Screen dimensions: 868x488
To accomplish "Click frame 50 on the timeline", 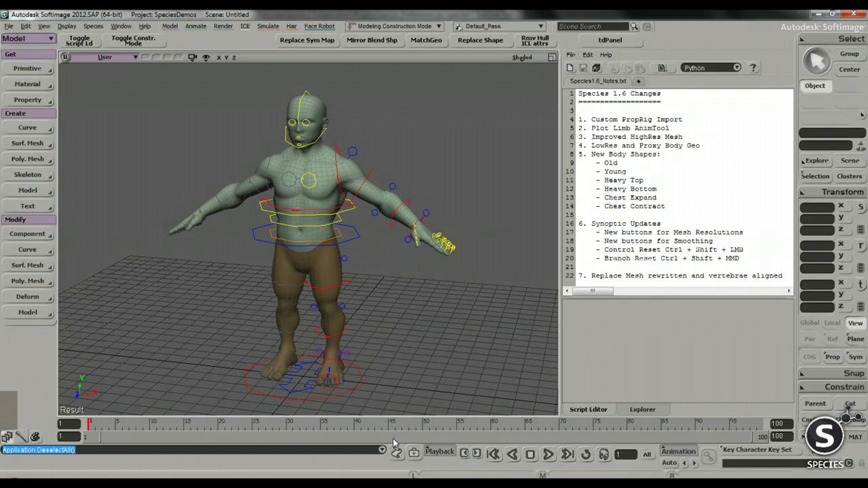I will (x=423, y=424).
